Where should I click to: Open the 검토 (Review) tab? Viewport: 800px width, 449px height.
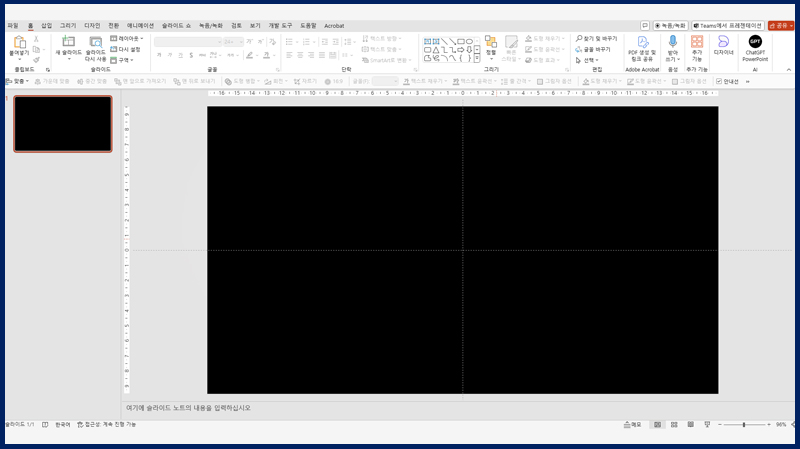[x=236, y=26]
